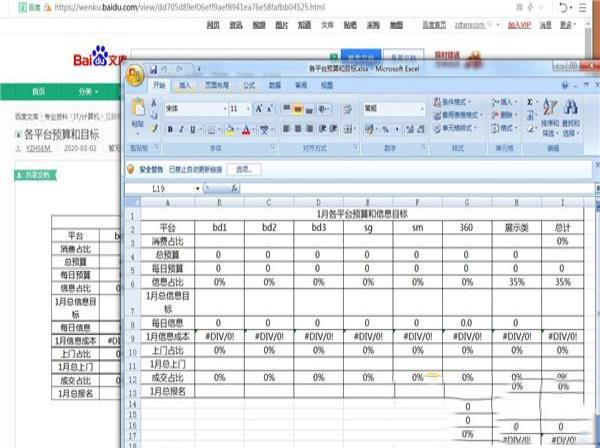The width and height of the screenshot is (600, 448).
Task: Click the 选项... button in security bar
Action: [243, 169]
